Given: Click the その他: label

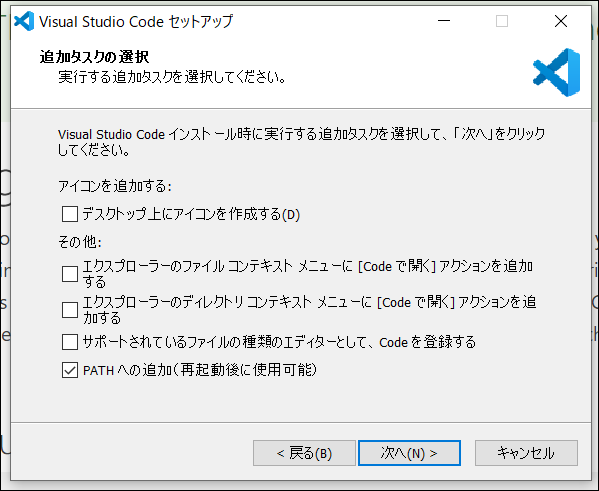Looking at the screenshot, I should point(80,242).
